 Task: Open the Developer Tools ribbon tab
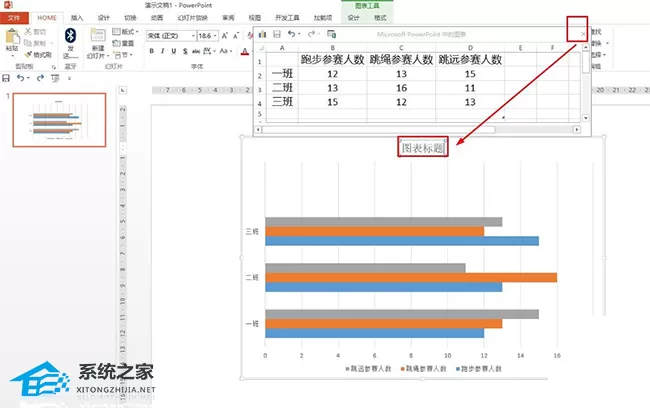point(287,18)
